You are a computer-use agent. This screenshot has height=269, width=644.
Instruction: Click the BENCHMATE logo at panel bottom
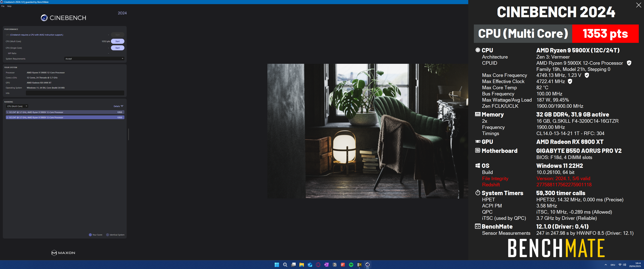(556, 248)
